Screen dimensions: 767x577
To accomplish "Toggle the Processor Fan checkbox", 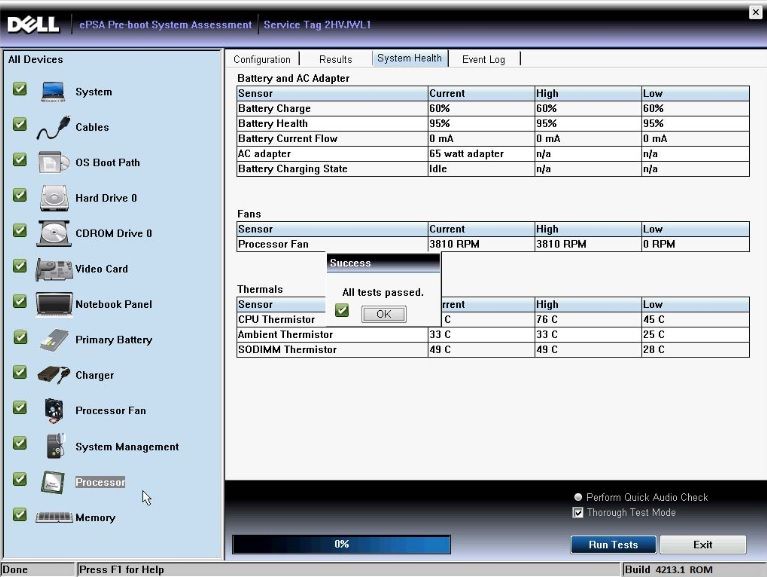I will [20, 407].
